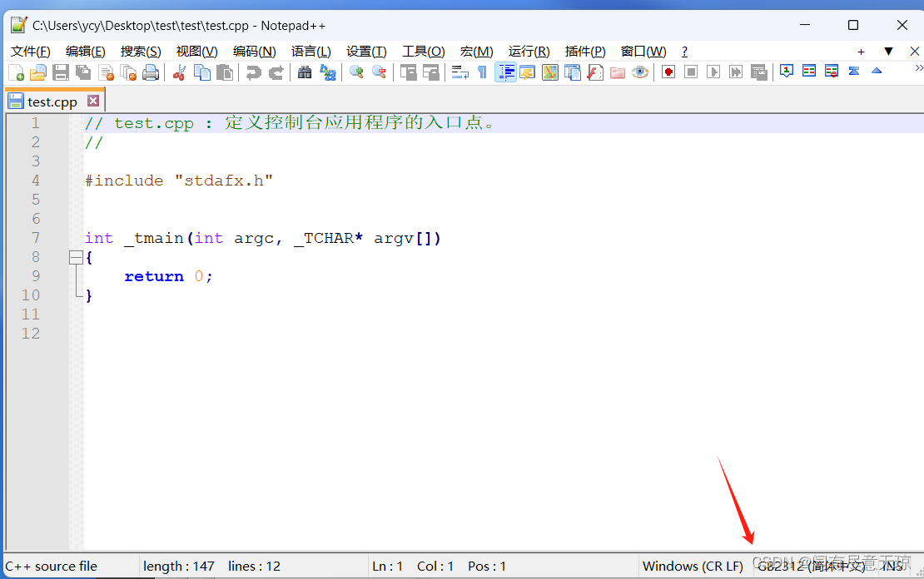924x579 pixels.
Task: Click the Close All documents icon
Action: click(x=128, y=72)
